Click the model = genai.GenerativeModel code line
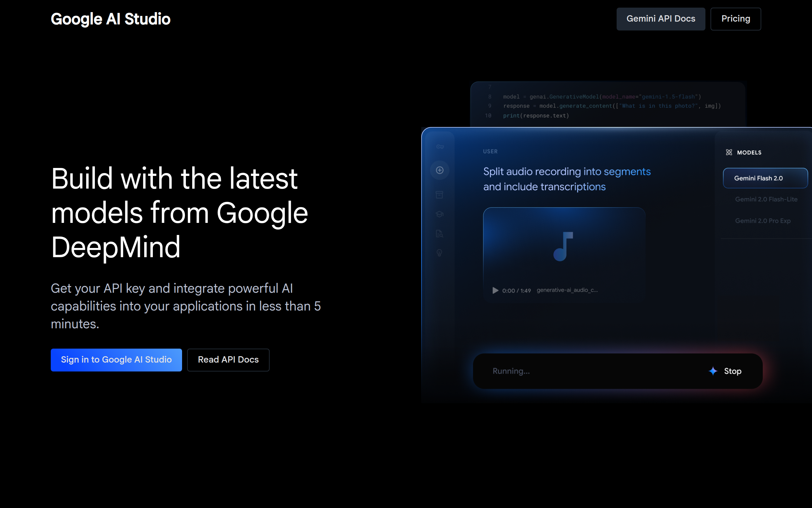This screenshot has height=508, width=812. point(602,97)
